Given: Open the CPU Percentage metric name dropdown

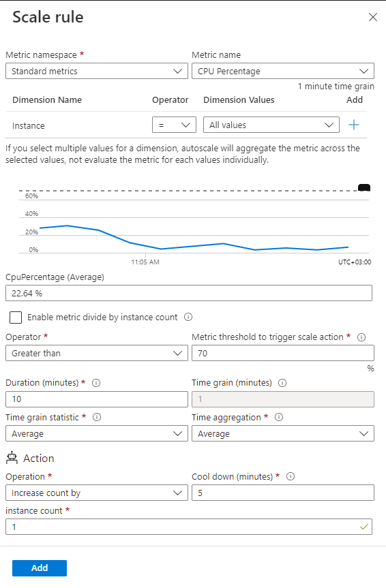Looking at the screenshot, I should click(283, 71).
